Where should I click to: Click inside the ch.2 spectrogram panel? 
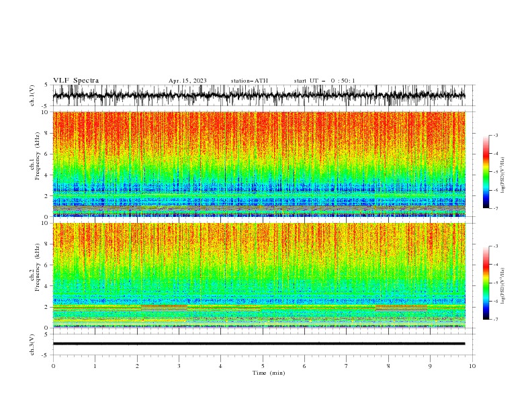(259, 275)
